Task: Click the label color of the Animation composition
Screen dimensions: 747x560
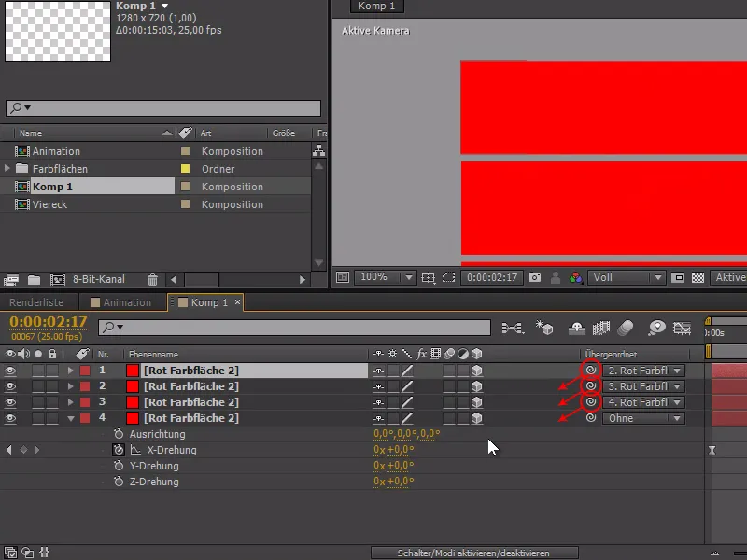Action: [185, 151]
